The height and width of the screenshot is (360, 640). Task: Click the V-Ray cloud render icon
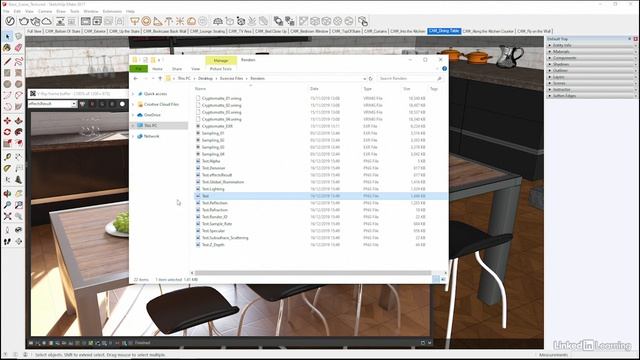(47, 21)
